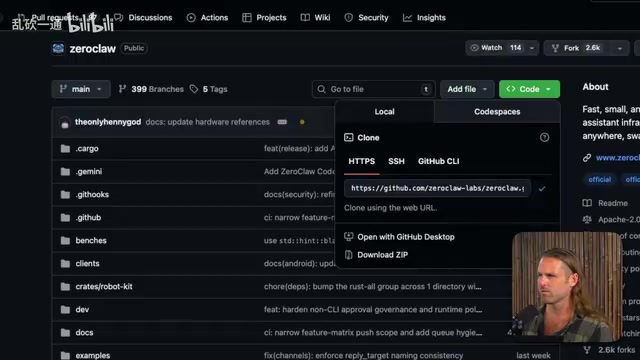Expand the Watch dropdown arrow

click(532, 48)
